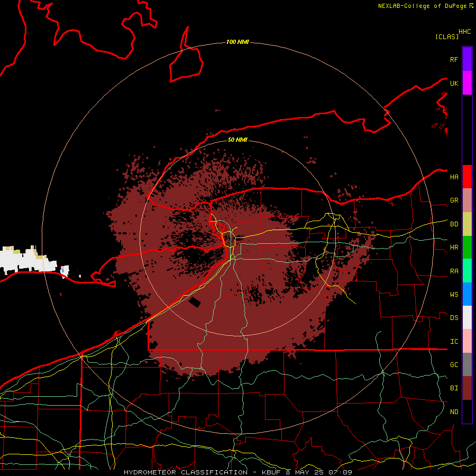Image resolution: width=476 pixels, height=476 pixels.
Task: Click the '50 NMI' range ring label
Action: (x=237, y=140)
